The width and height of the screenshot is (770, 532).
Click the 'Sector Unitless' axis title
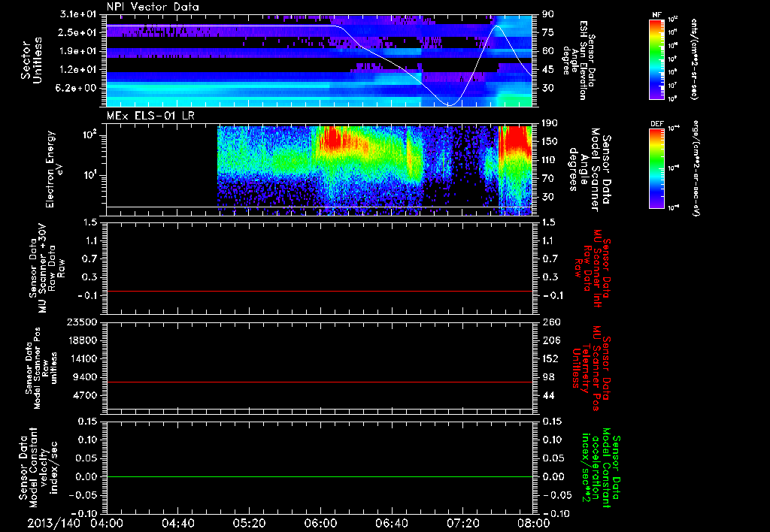tap(32, 60)
